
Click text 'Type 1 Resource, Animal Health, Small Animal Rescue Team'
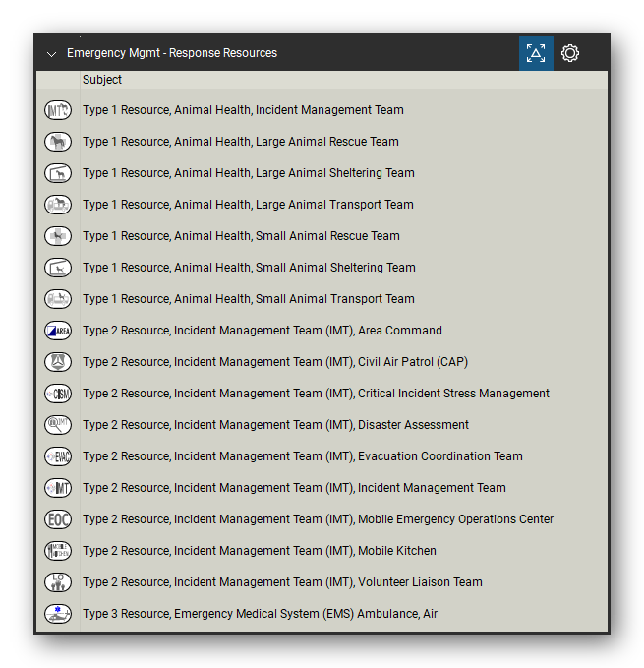(241, 236)
